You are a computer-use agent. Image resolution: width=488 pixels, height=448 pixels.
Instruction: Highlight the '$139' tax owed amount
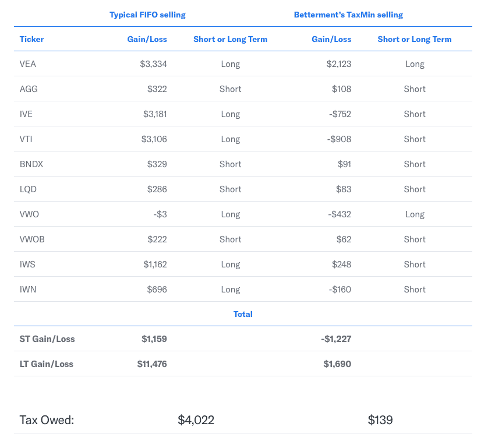click(x=380, y=420)
